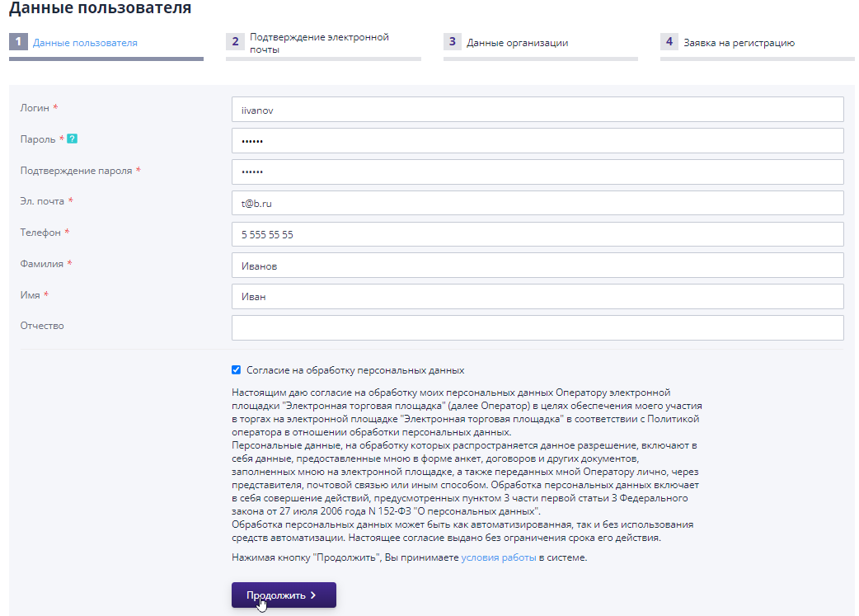This screenshot has width=859, height=616.
Task: Click the password help question mark icon
Action: pyautogui.click(x=73, y=139)
